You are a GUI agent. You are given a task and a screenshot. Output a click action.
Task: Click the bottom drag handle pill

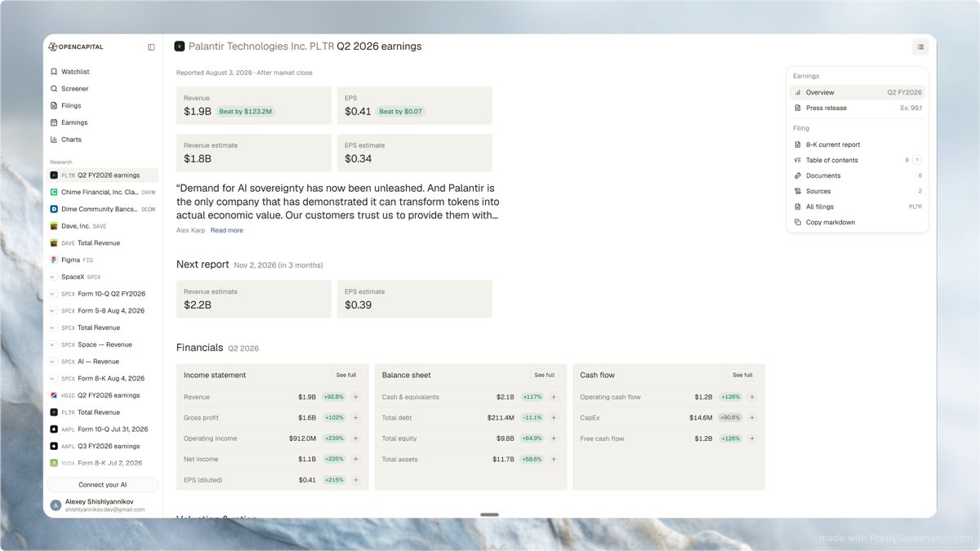(490, 514)
